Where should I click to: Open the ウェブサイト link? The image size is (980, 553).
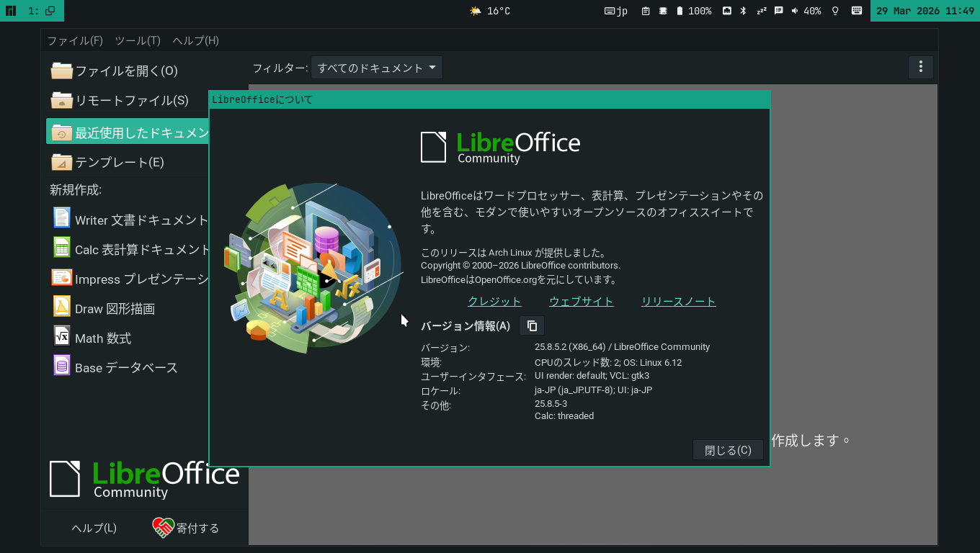click(x=582, y=302)
